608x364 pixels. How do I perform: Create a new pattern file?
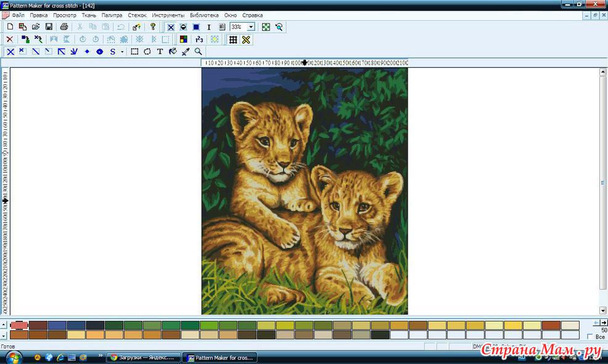click(10, 26)
